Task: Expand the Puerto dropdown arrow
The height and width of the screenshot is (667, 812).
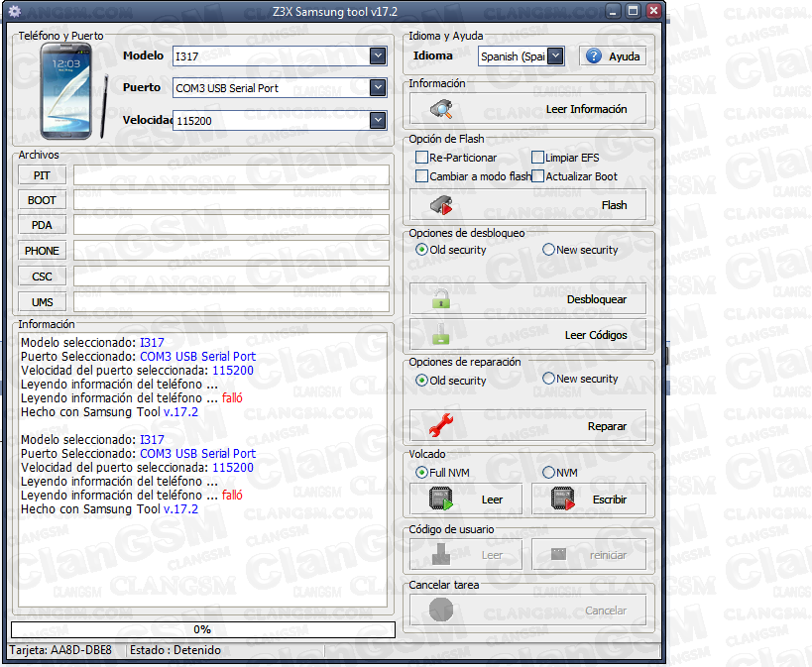Action: [x=378, y=88]
